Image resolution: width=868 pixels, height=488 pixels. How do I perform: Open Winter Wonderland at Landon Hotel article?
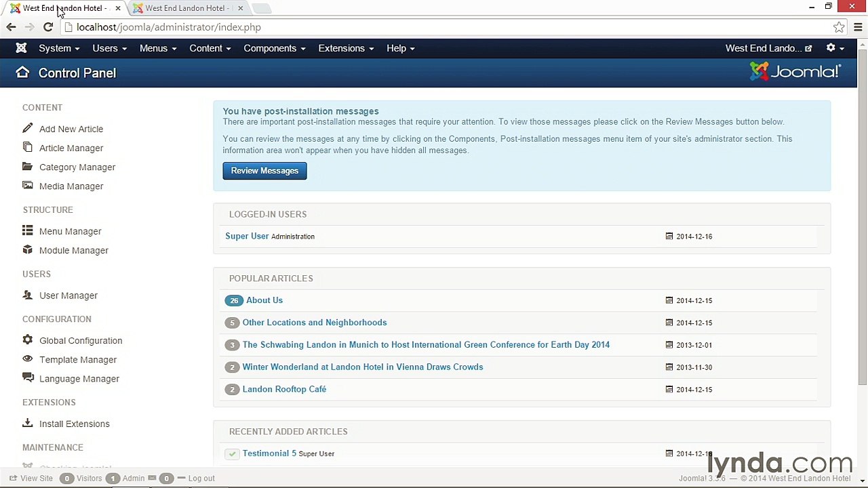363,367
